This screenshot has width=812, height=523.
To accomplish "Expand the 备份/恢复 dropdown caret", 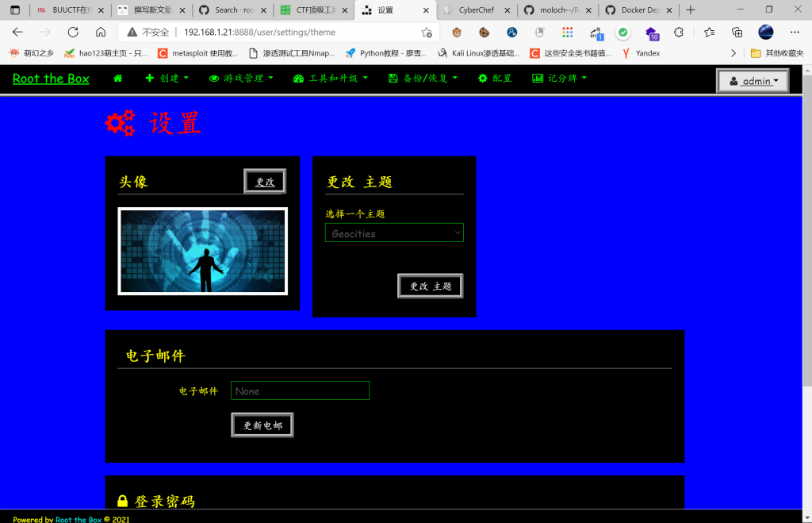I will coord(455,78).
